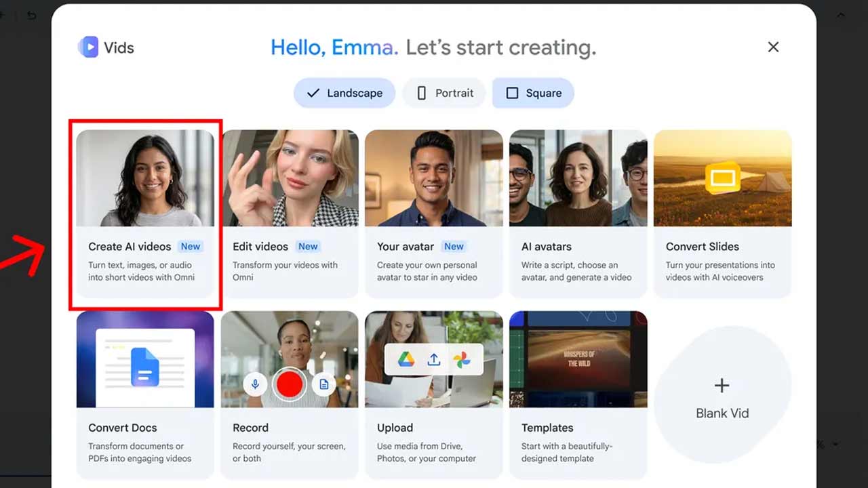Click the yellow Slides icon in Convert Slides
This screenshot has width=868, height=488.
click(x=723, y=178)
